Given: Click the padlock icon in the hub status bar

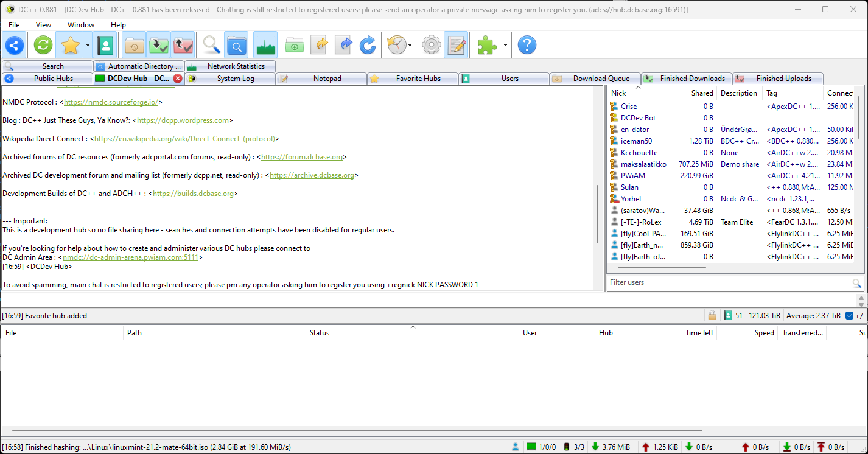Looking at the screenshot, I should [712, 315].
